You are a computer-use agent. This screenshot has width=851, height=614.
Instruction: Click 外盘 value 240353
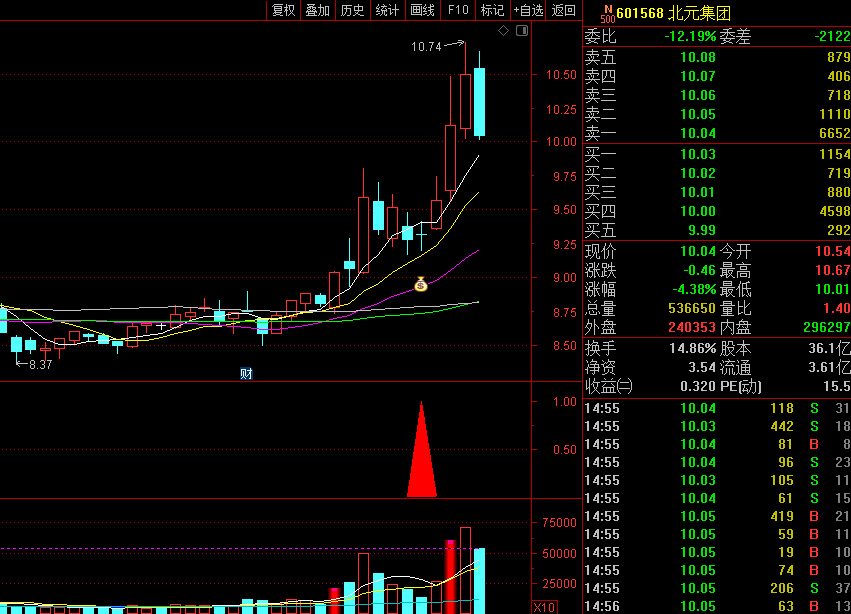(x=691, y=327)
